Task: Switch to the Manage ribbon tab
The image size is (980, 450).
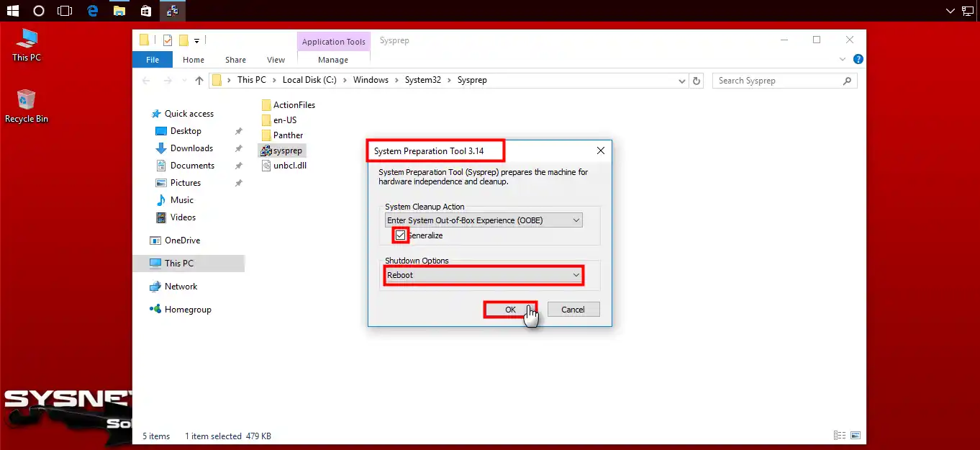Action: pos(332,60)
